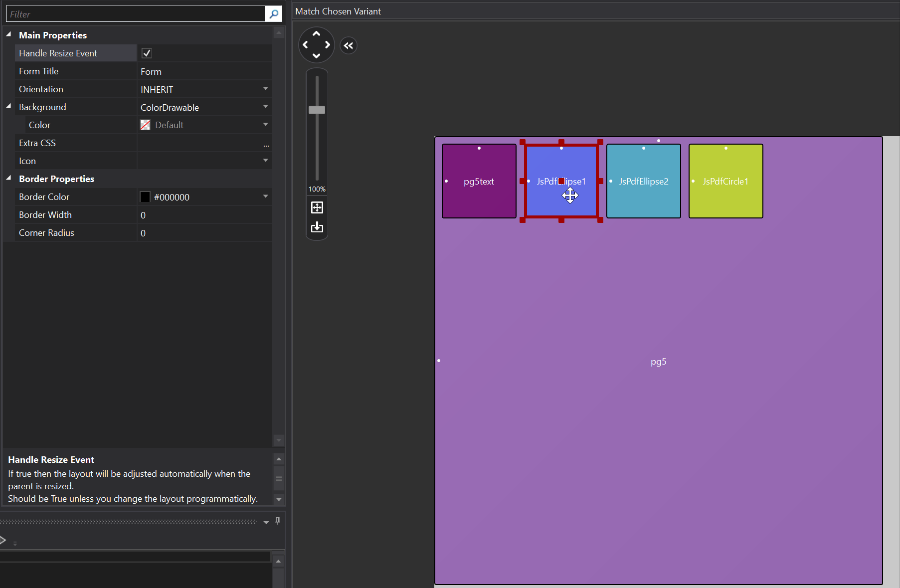
Task: Pan the designer view left with arrow
Action: coord(305,45)
